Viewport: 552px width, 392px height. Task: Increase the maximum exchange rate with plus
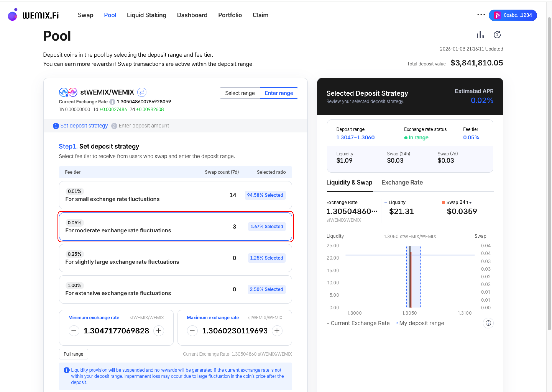[277, 331]
